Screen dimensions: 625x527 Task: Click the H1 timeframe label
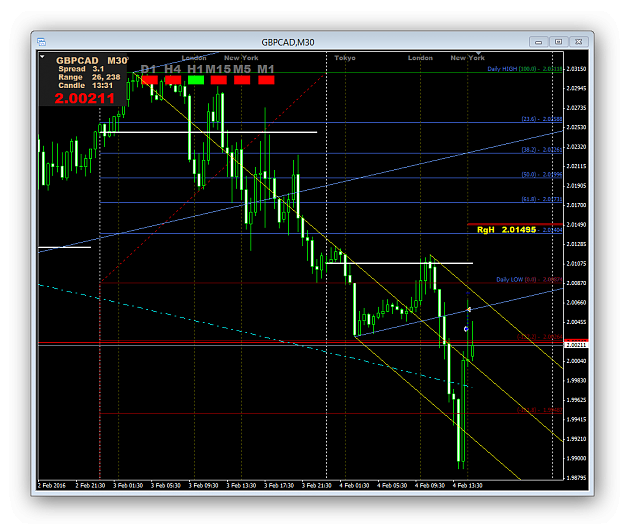tap(195, 69)
